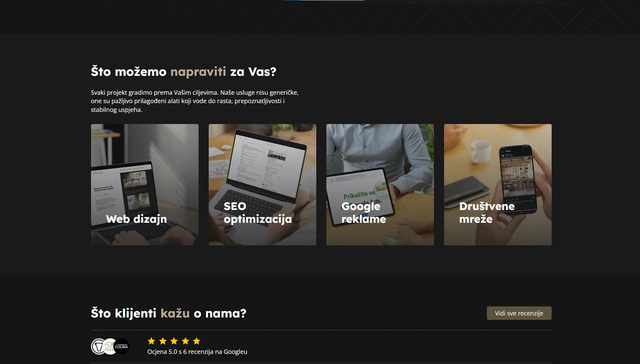Image resolution: width=640 pixels, height=364 pixels.
Task: Click the Vidi sve recenzije button
Action: tap(519, 313)
